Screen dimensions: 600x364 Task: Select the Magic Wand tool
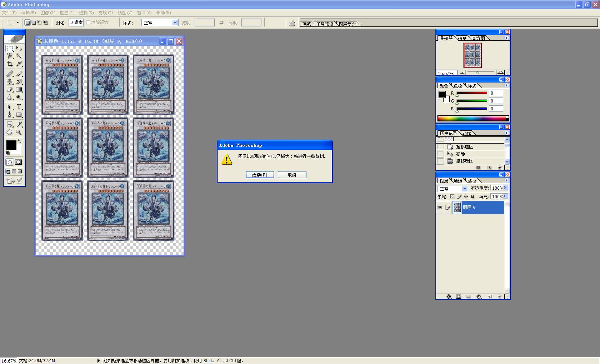click(x=19, y=56)
